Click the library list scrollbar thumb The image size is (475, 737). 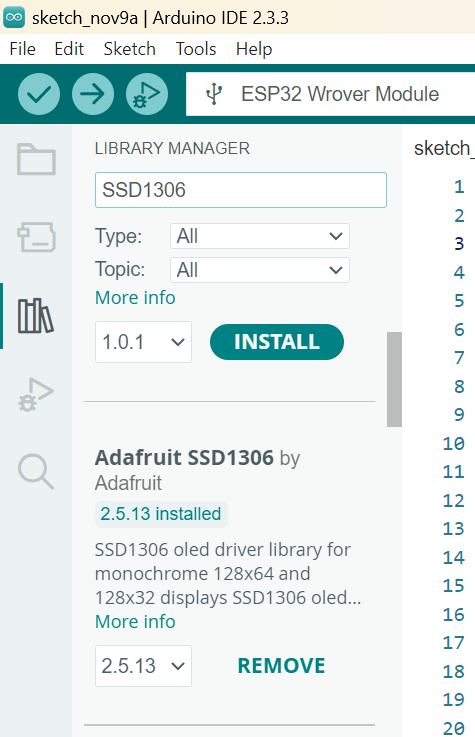pyautogui.click(x=394, y=379)
